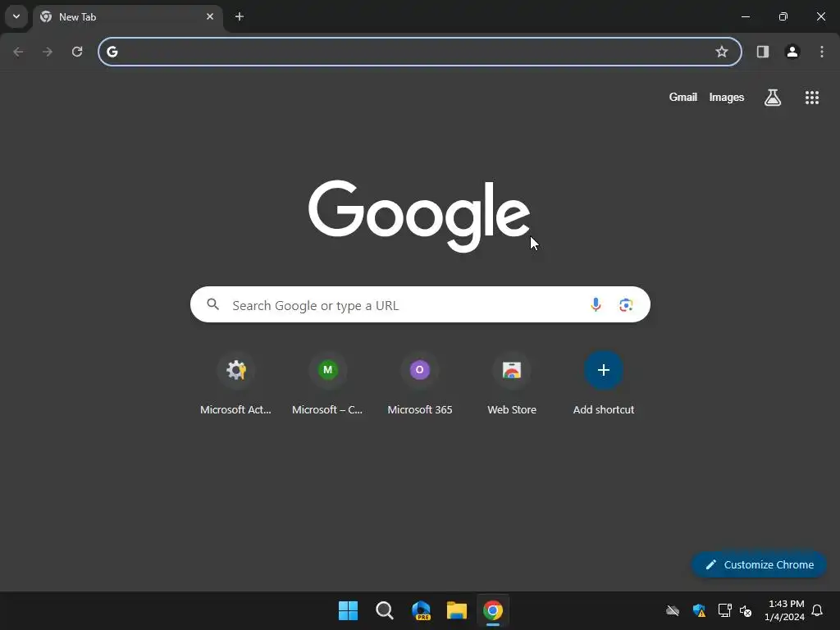840x630 pixels.
Task: Open Web Store shortcut
Action: click(512, 383)
